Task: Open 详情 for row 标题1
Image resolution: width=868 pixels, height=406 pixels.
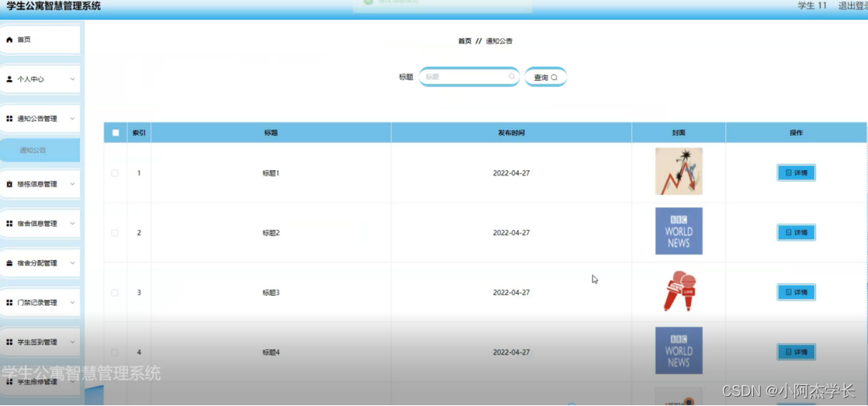Action: [796, 173]
